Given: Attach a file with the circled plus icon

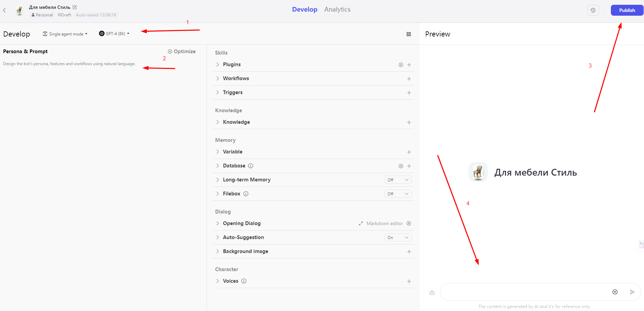Looking at the screenshot, I should point(615,292).
